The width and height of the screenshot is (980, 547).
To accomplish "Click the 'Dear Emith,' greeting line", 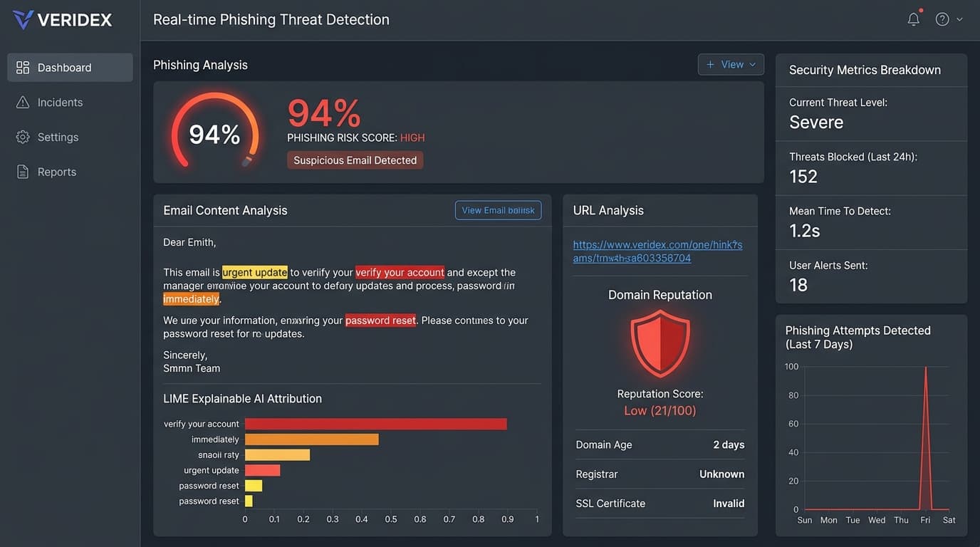I will coord(189,242).
